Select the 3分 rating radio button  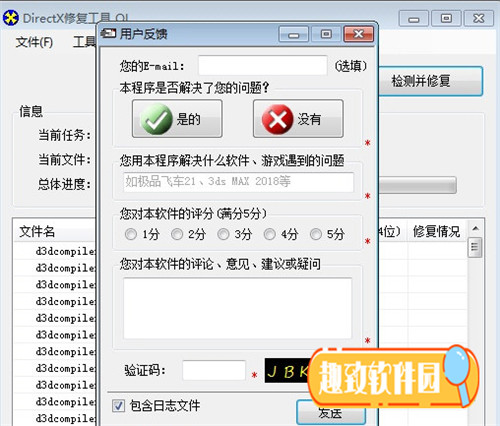click(x=223, y=234)
